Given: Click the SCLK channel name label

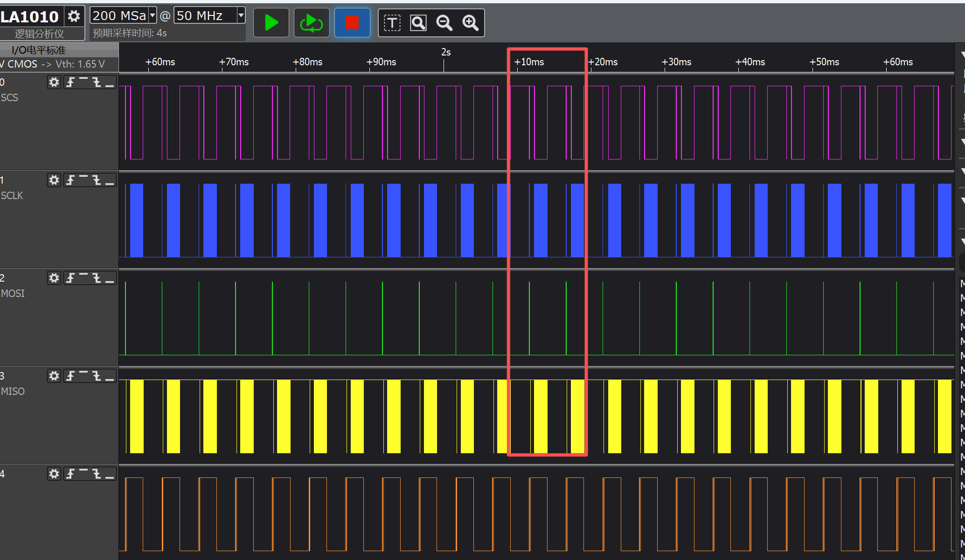Looking at the screenshot, I should tap(12, 196).
